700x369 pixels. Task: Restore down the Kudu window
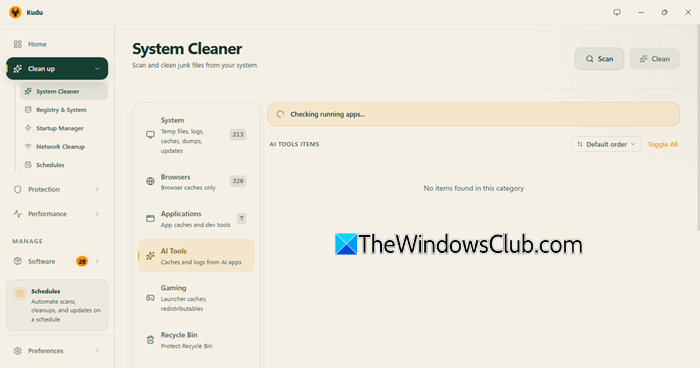[665, 12]
